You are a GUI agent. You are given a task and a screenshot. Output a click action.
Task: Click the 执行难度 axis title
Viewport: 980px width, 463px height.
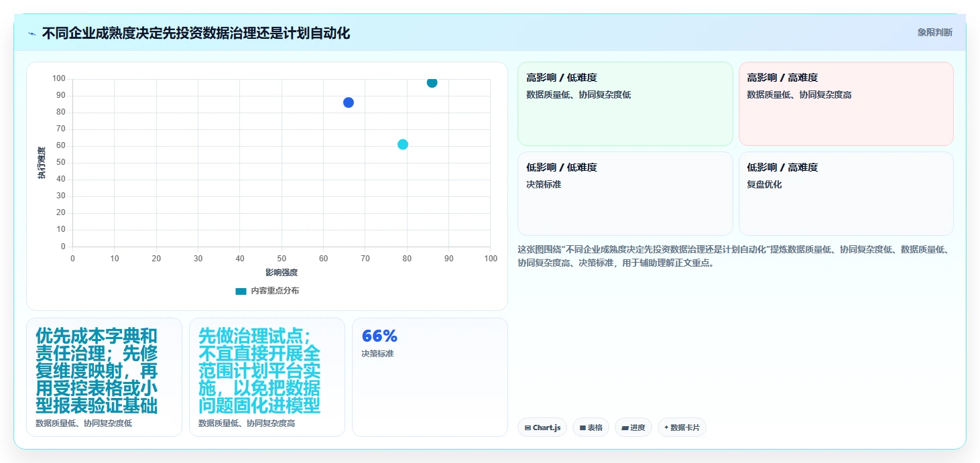click(x=42, y=163)
